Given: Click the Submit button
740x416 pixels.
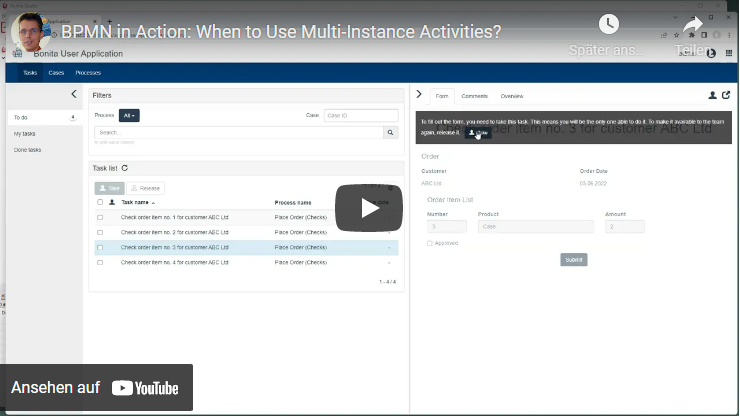Looking at the screenshot, I should (x=574, y=259).
